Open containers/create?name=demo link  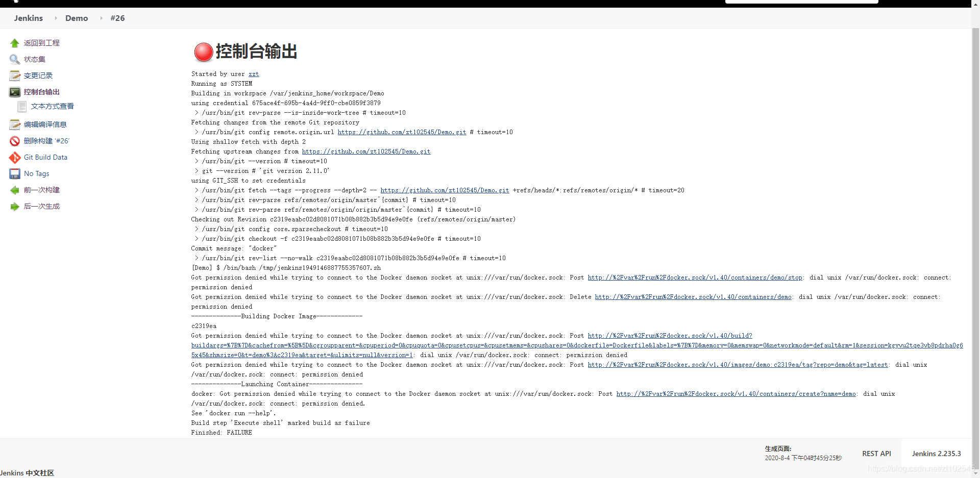click(x=736, y=394)
